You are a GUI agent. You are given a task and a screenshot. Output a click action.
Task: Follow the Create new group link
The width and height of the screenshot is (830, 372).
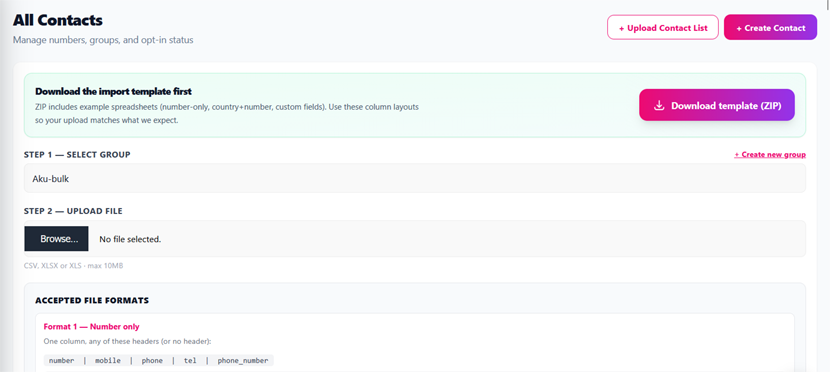[770, 155]
